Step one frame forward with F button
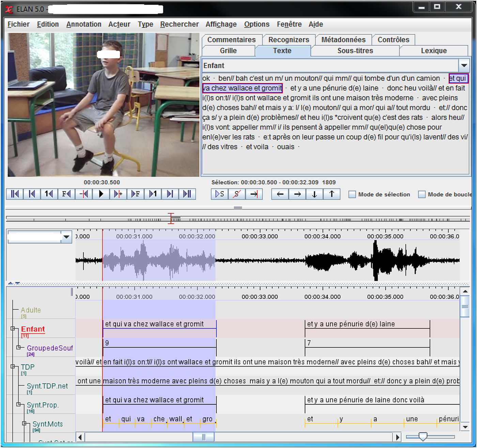 (135, 194)
